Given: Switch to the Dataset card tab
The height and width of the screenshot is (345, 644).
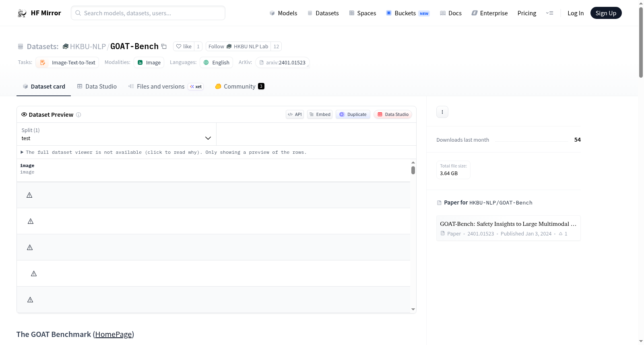Looking at the screenshot, I should point(43,87).
